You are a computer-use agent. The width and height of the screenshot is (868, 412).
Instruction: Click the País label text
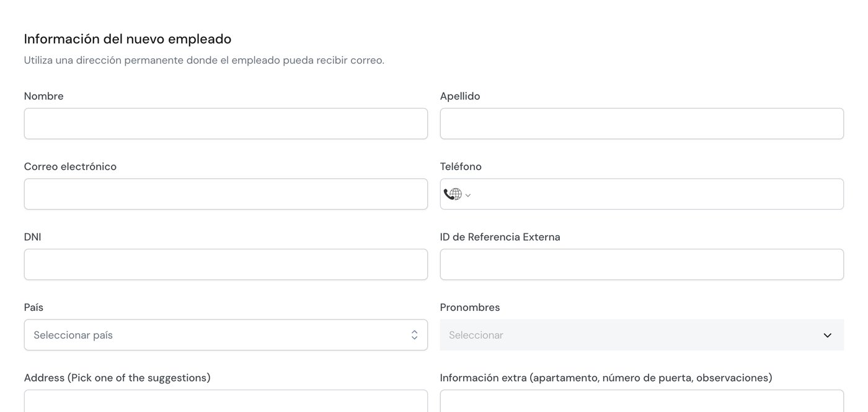point(33,307)
